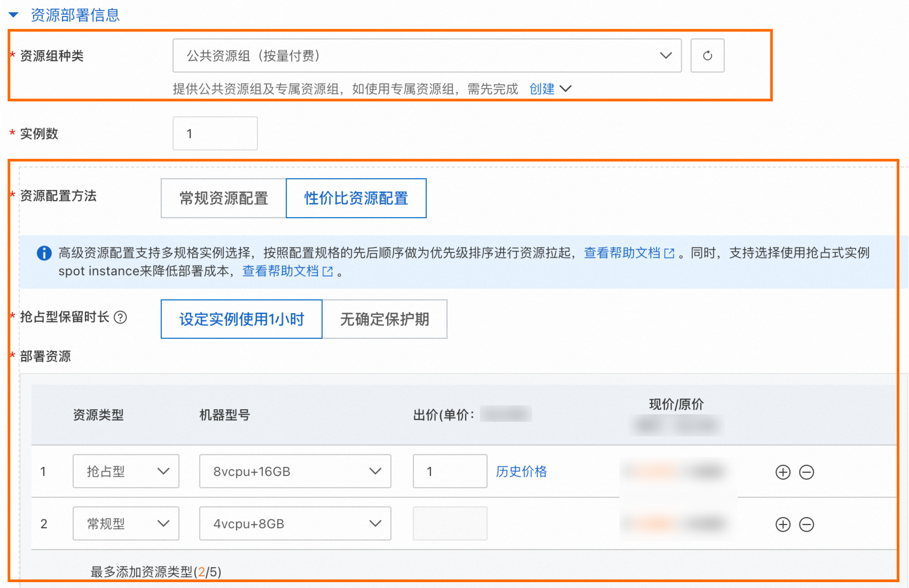Choose 无确定保护期 option
The width and height of the screenshot is (909, 588).
[385, 319]
